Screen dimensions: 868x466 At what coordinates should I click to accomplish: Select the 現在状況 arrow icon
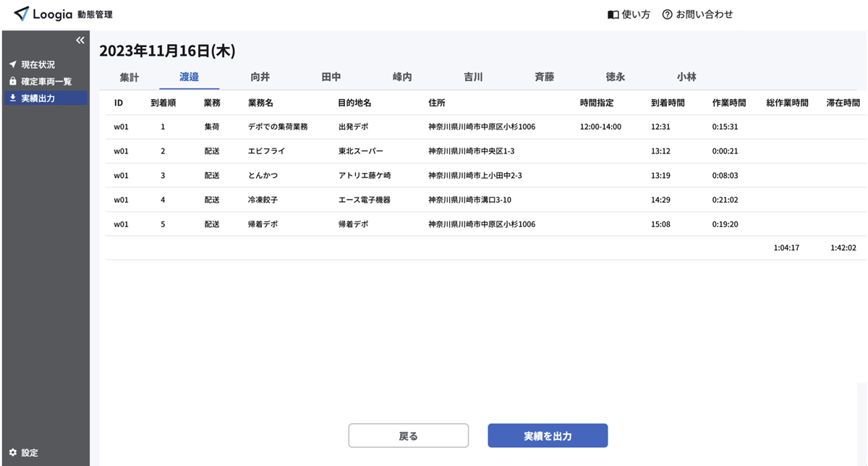point(12,64)
